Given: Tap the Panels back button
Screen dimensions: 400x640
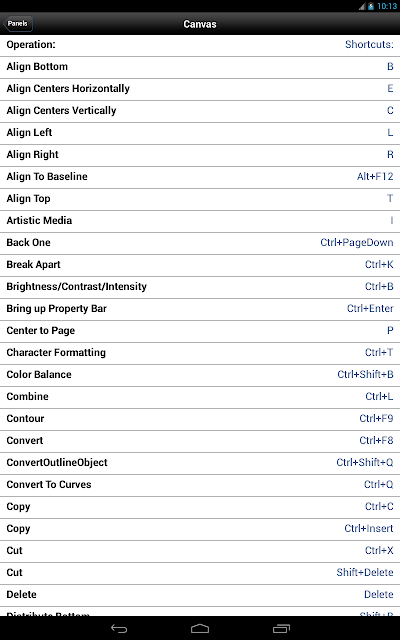Looking at the screenshot, I should coord(18,24).
